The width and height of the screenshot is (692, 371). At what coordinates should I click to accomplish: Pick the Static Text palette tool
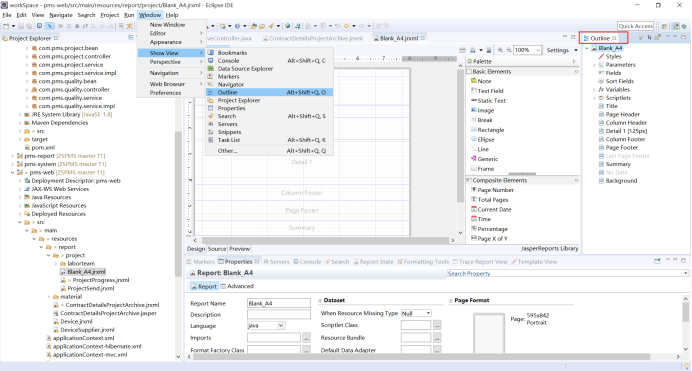pos(488,101)
